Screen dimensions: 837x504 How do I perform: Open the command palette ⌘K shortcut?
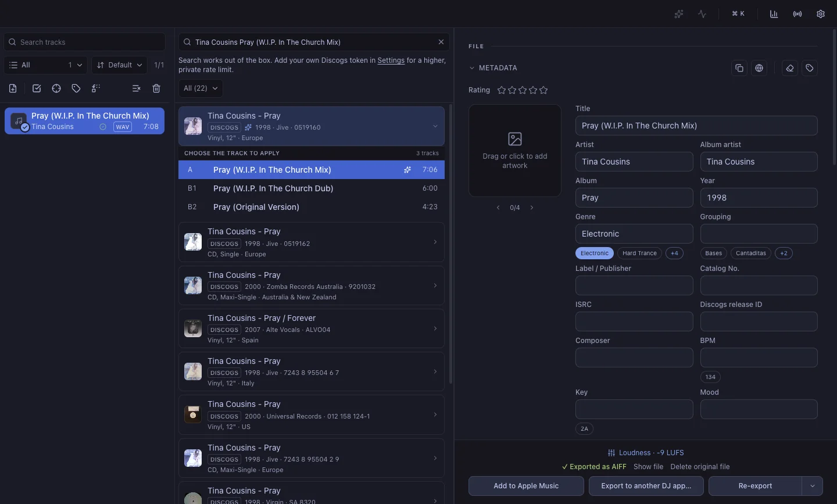click(738, 14)
